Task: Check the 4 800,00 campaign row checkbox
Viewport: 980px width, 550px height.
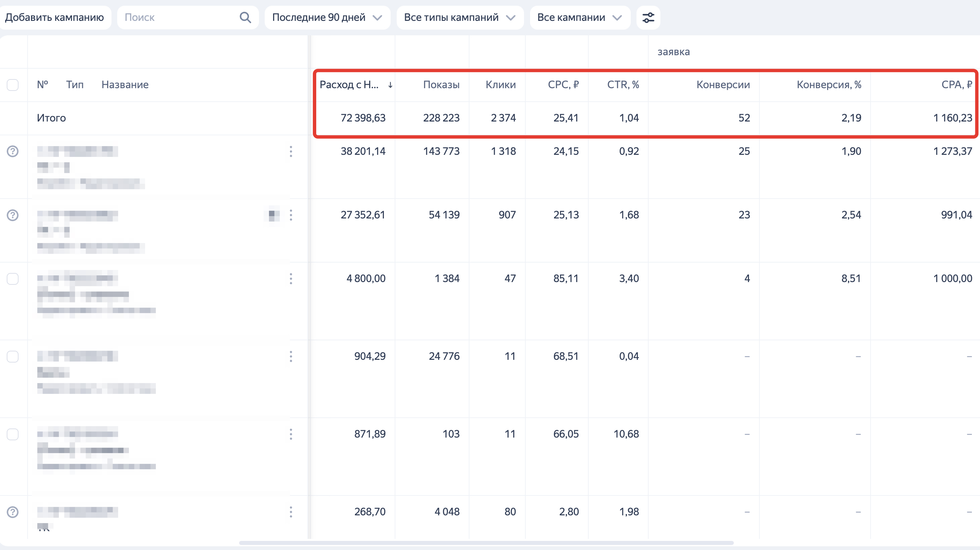Action: tap(12, 279)
